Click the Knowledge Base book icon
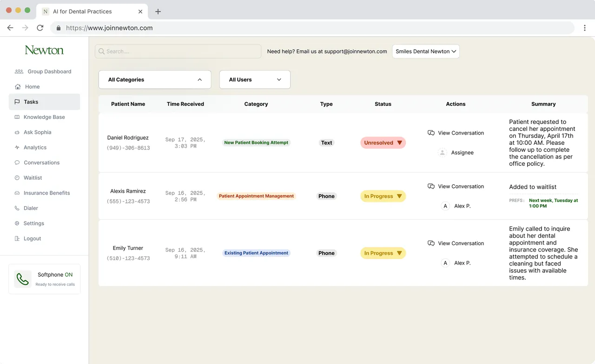The image size is (595, 364). tap(17, 117)
